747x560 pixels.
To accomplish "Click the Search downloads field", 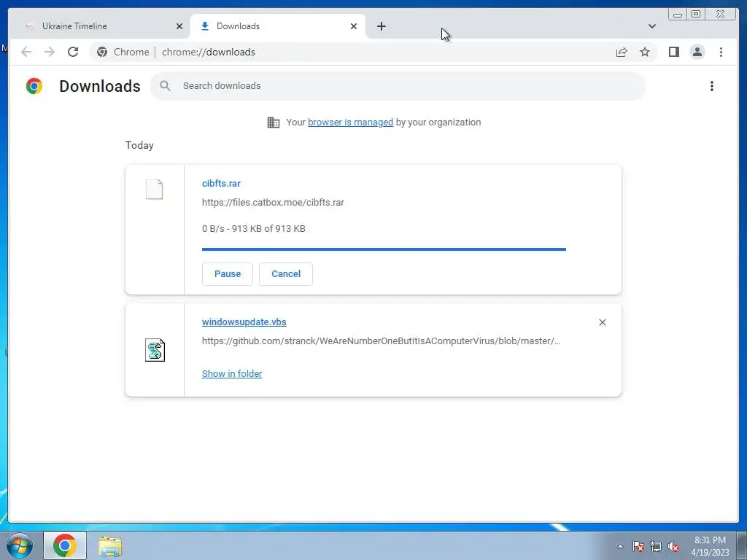I will click(398, 86).
